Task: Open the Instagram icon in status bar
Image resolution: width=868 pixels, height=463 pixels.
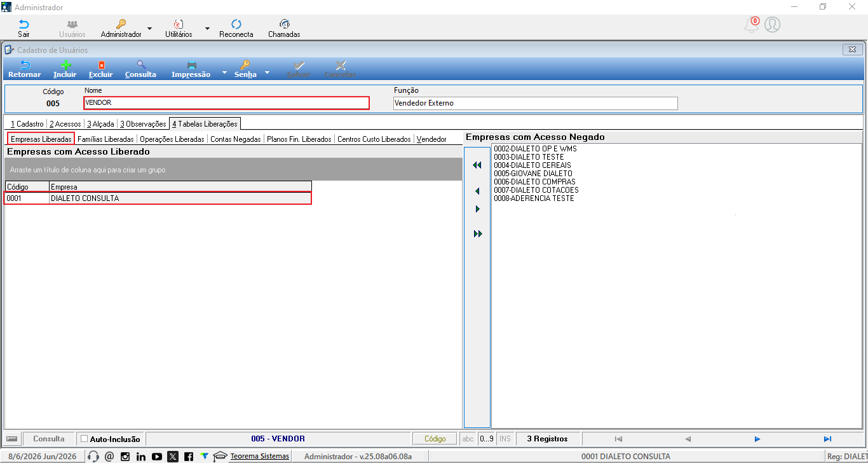Action: [x=125, y=456]
